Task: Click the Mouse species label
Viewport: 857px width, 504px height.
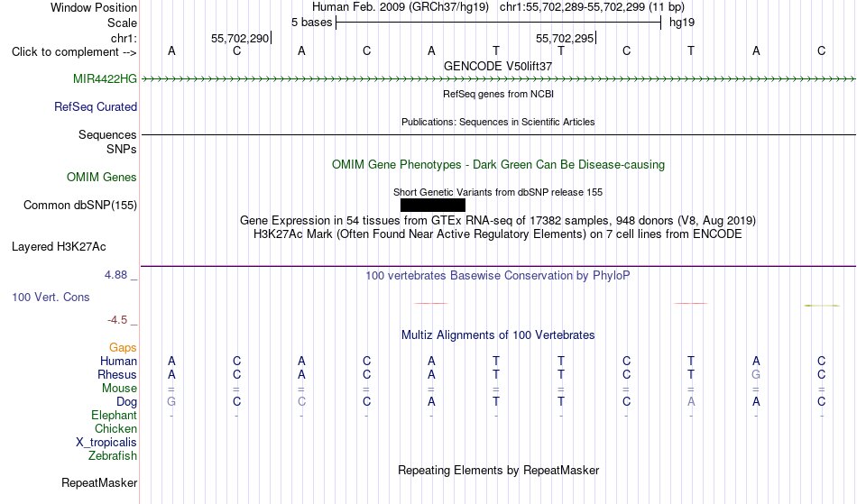Action: [x=119, y=389]
